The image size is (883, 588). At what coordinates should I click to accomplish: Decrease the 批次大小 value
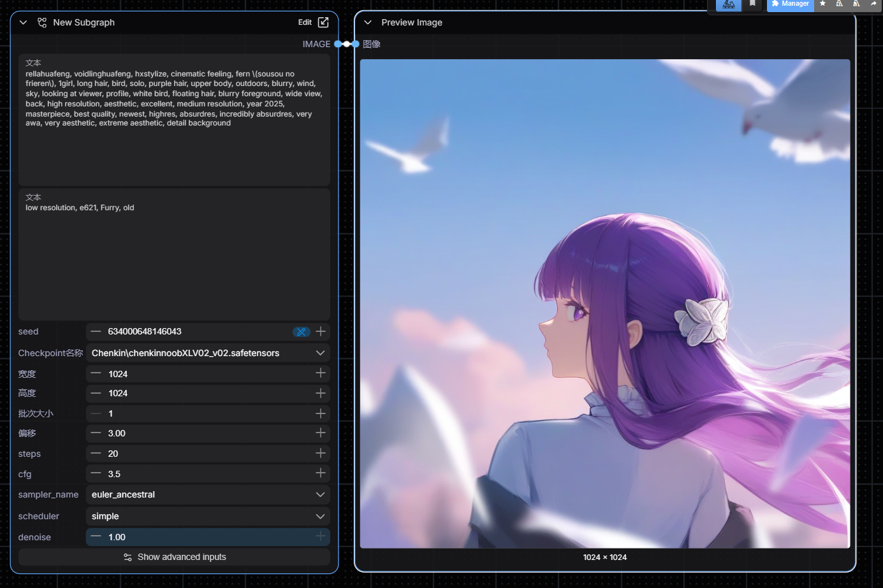(x=96, y=413)
